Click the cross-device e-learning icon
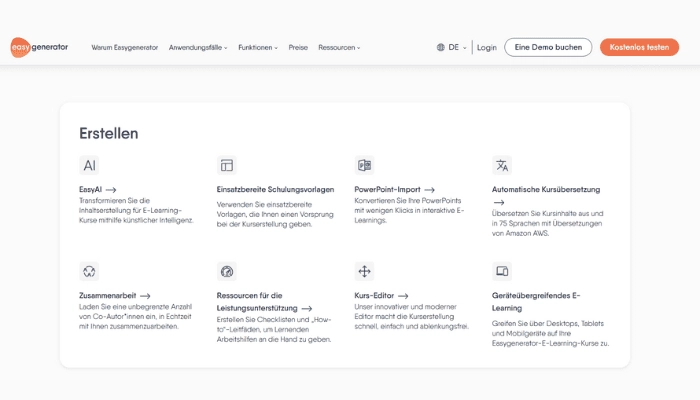 [502, 271]
